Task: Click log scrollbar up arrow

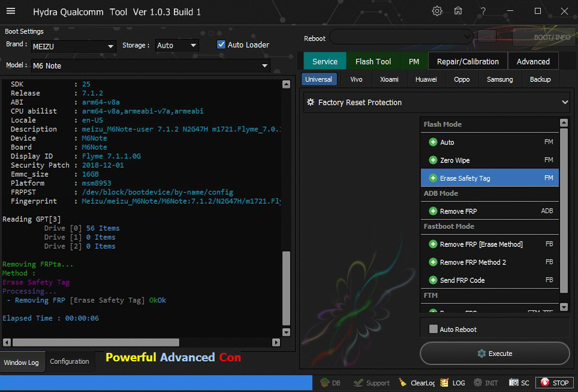Action: point(286,85)
